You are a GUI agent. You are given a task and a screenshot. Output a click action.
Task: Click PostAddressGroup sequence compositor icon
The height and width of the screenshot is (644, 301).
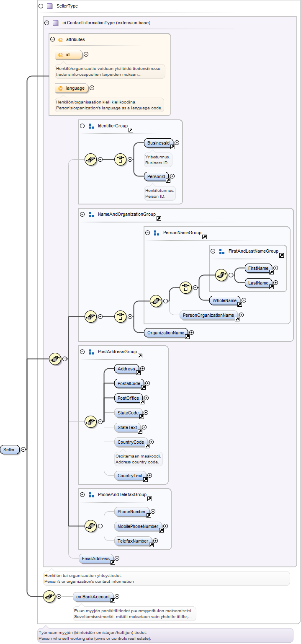tap(91, 422)
